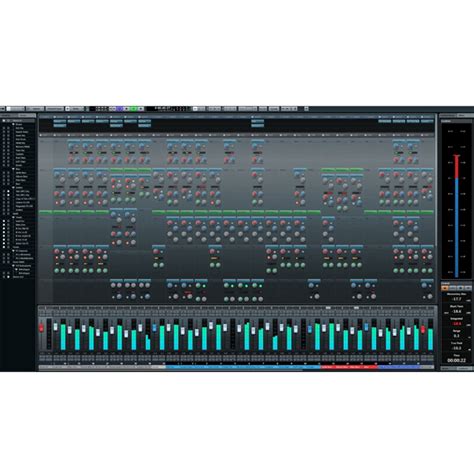
Task: Click the Momentary Max value -17.7
Action: 456,299
